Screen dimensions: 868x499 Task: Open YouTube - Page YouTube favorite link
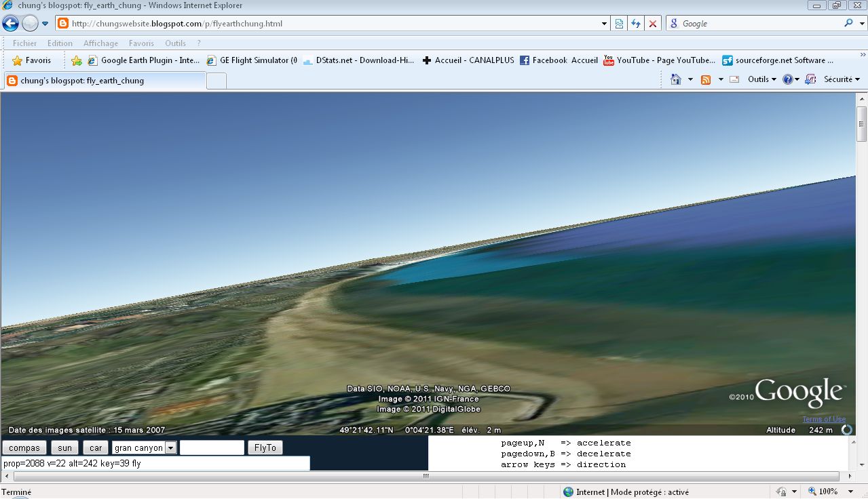659,60
